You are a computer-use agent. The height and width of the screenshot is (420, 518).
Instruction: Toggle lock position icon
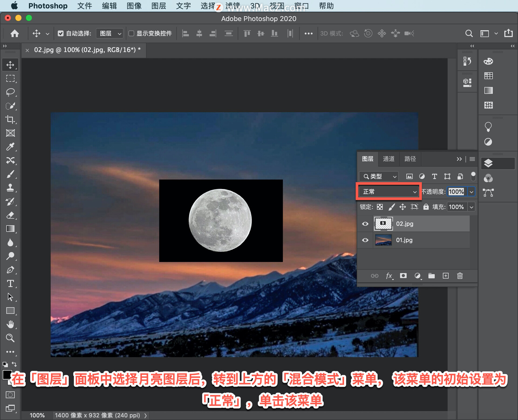pyautogui.click(x=403, y=207)
